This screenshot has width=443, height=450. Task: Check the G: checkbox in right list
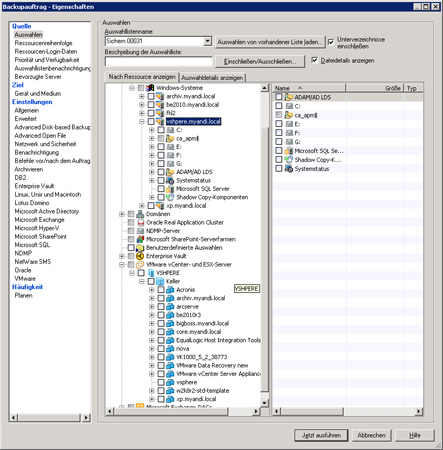pyautogui.click(x=279, y=142)
